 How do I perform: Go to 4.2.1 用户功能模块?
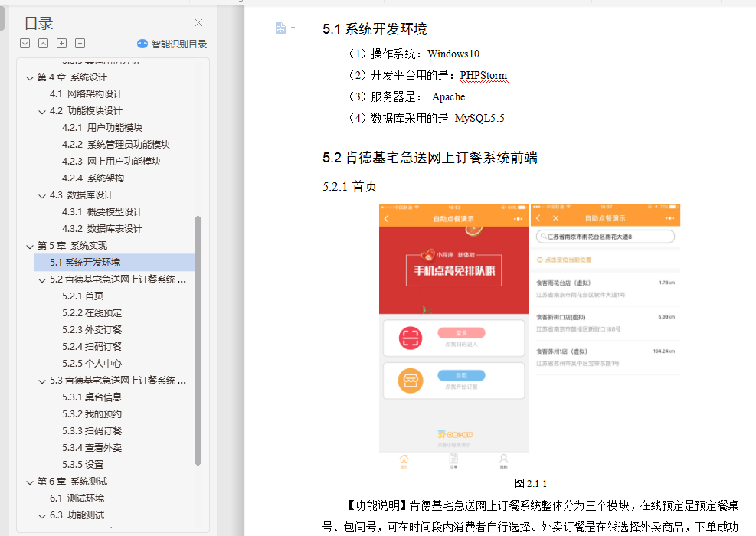(102, 128)
